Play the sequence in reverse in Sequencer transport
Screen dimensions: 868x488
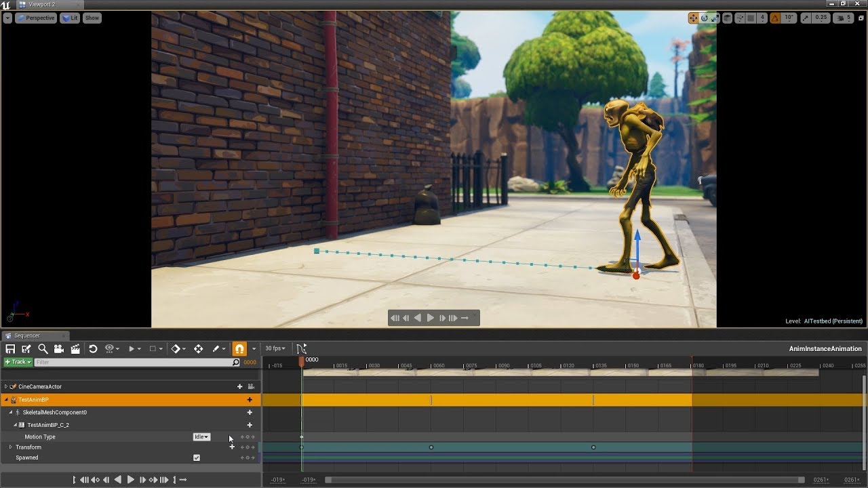point(118,480)
